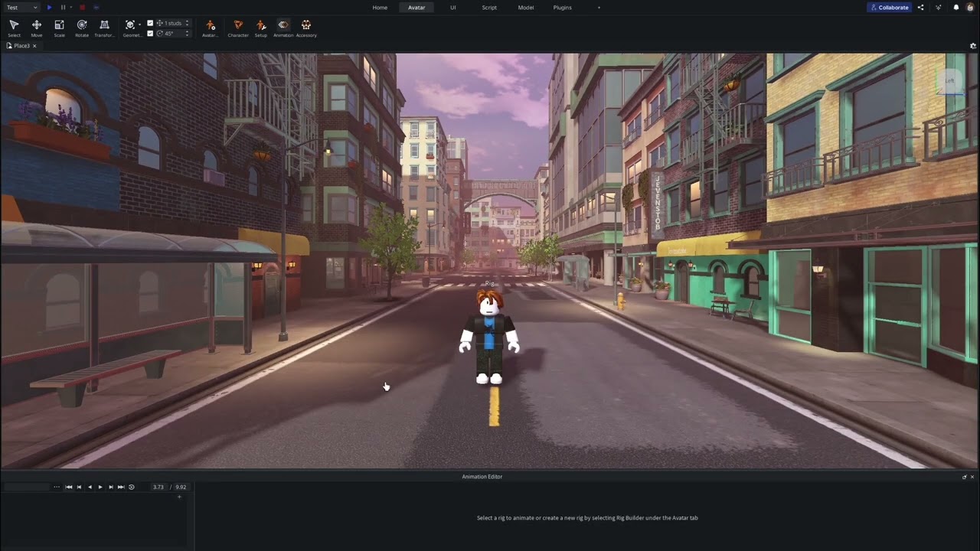Activate the Move tool

click(37, 28)
